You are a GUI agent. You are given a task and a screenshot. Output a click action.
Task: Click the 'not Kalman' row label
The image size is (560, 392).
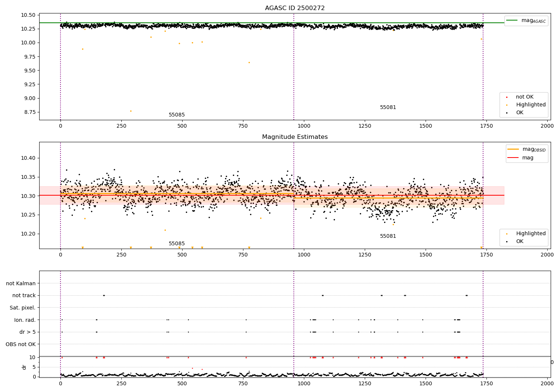[21, 283]
